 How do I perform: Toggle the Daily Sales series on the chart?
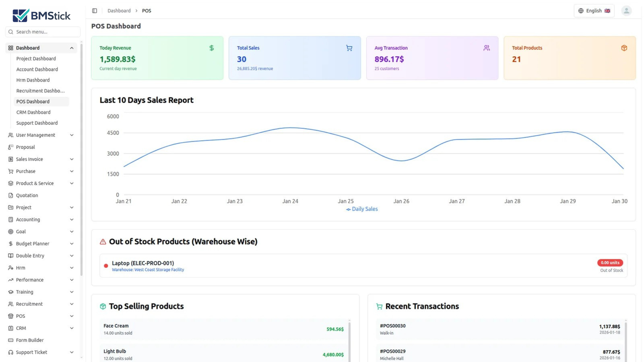(361, 209)
